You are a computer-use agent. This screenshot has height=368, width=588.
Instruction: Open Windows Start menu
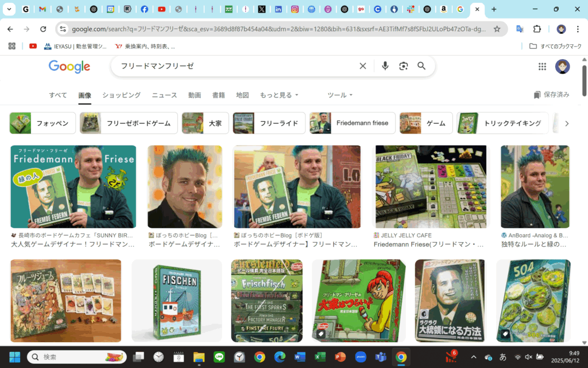point(14,356)
